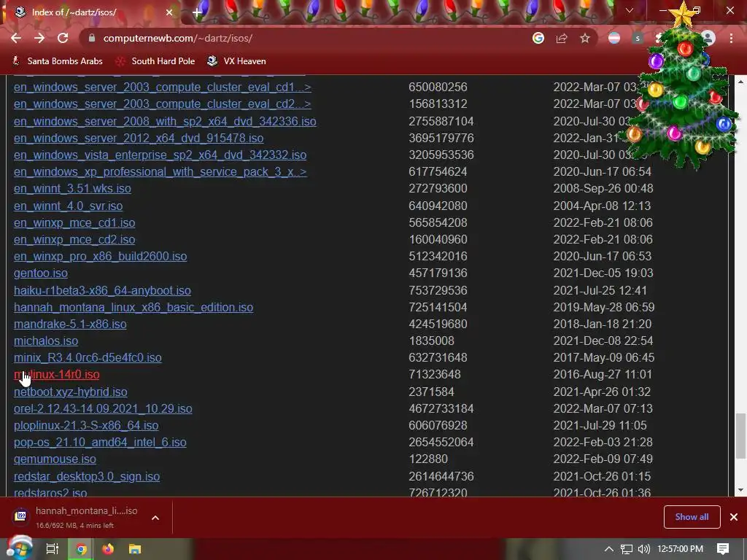
Task: Open the en_winxp_mce_cd1.iso link
Action: coord(74,223)
